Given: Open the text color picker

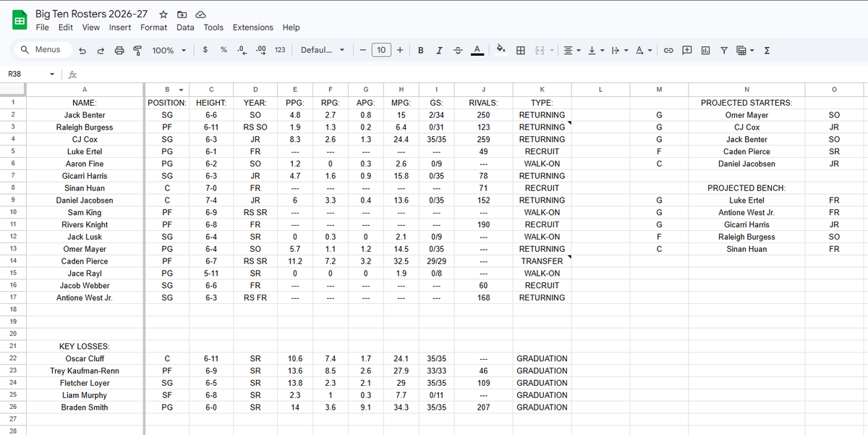Looking at the screenshot, I should tap(477, 51).
